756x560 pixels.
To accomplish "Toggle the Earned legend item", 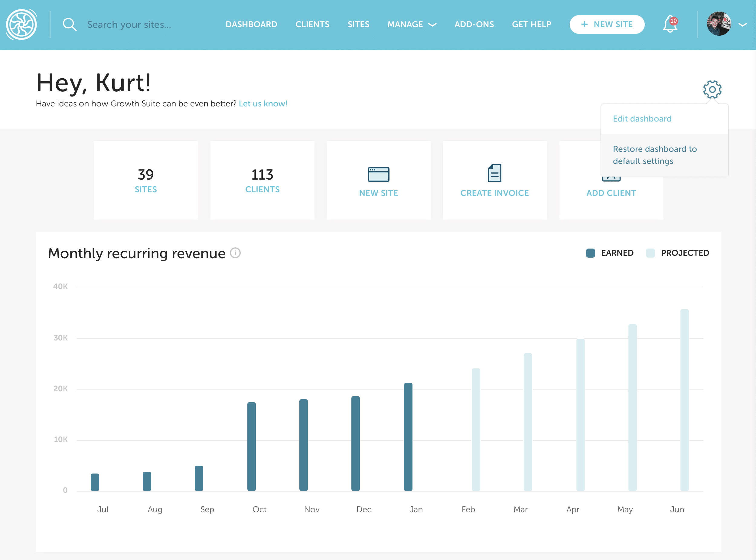I will coord(617,253).
